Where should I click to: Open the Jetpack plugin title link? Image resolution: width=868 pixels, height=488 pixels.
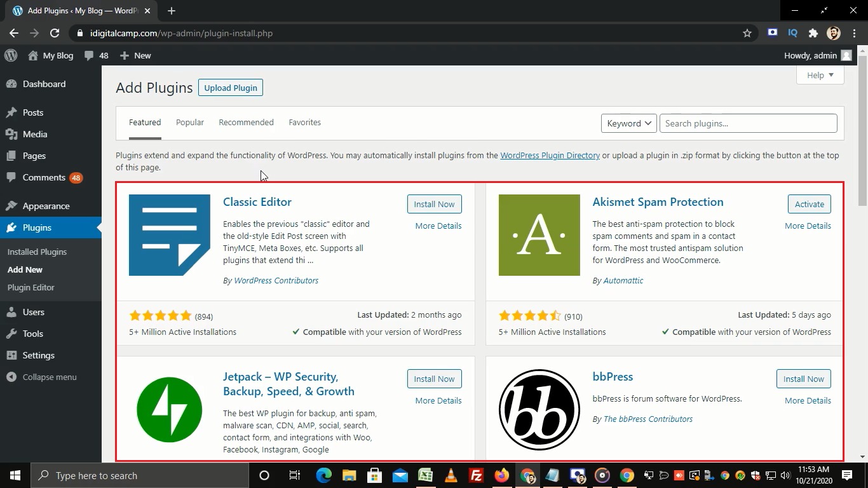(x=288, y=384)
